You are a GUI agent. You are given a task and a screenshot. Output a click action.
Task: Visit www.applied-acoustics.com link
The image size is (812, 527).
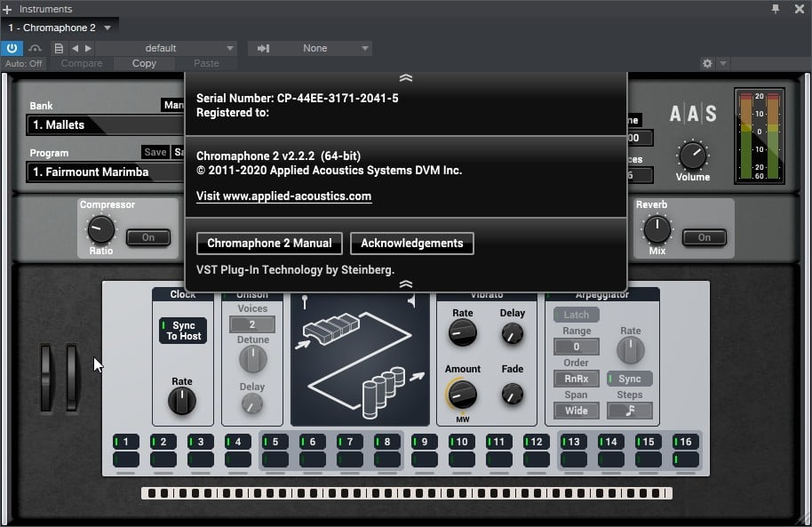click(283, 196)
